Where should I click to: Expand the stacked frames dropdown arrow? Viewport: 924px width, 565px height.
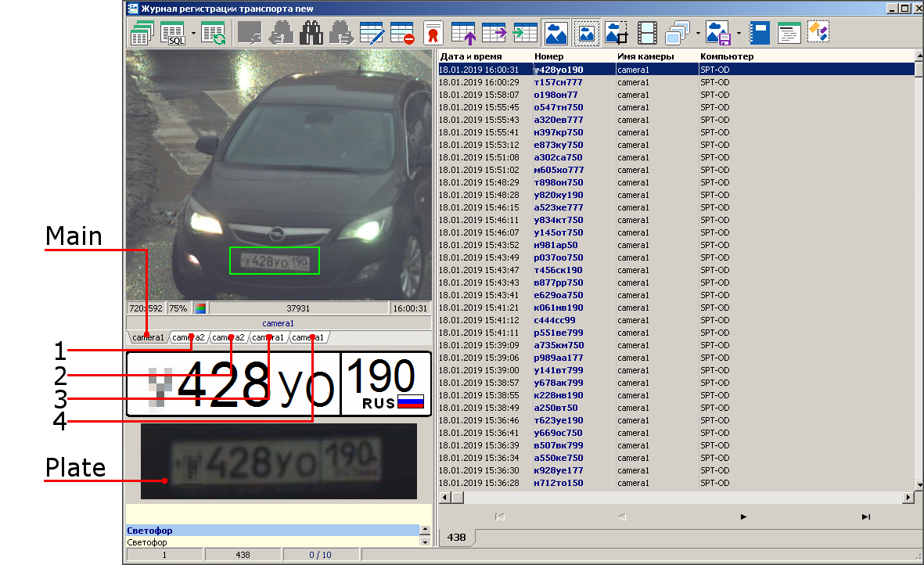click(x=696, y=33)
